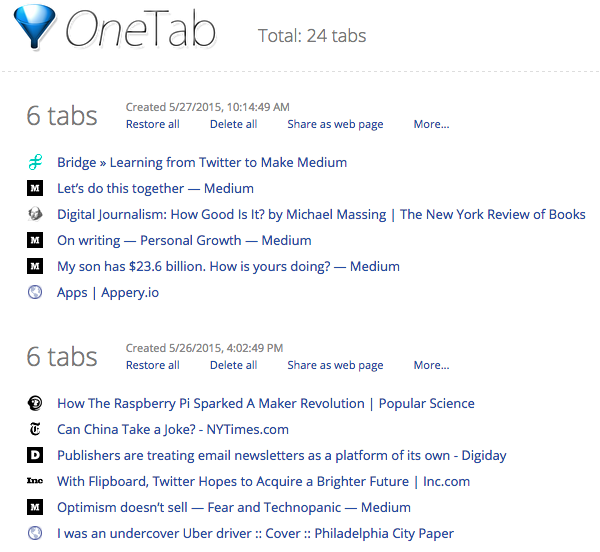Click the Inc. favicon
The image size is (600, 552).
point(35,481)
